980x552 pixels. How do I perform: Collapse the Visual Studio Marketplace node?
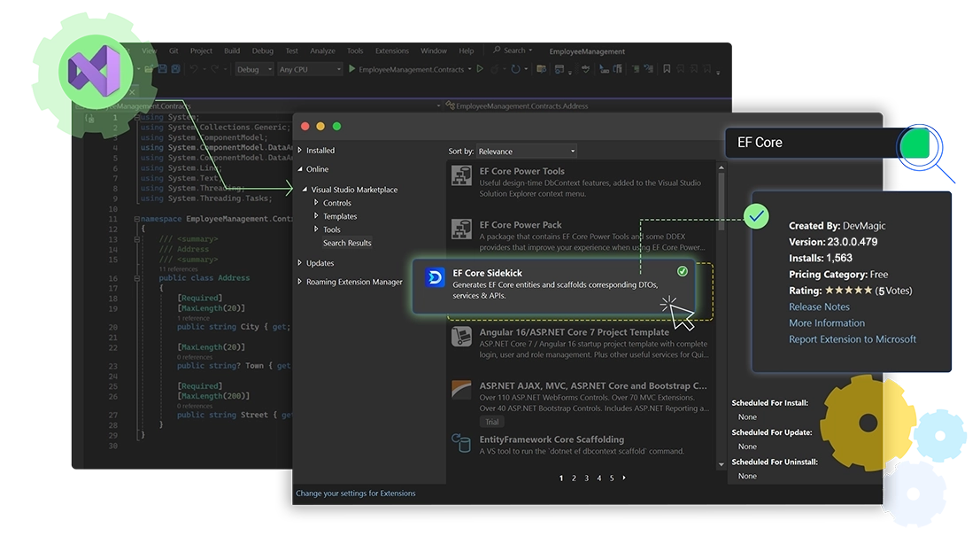coord(305,190)
